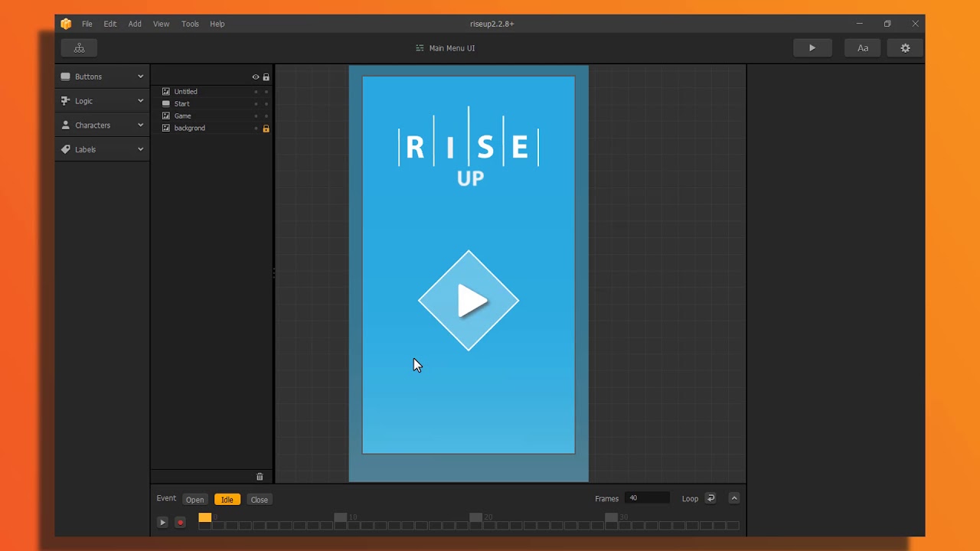Click the Labels tag icon

pos(65,150)
